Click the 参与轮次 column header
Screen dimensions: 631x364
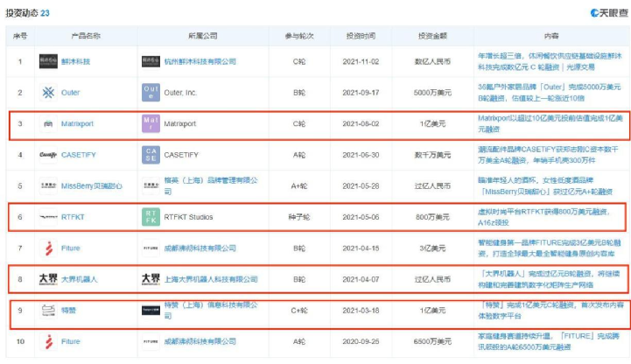[299, 36]
